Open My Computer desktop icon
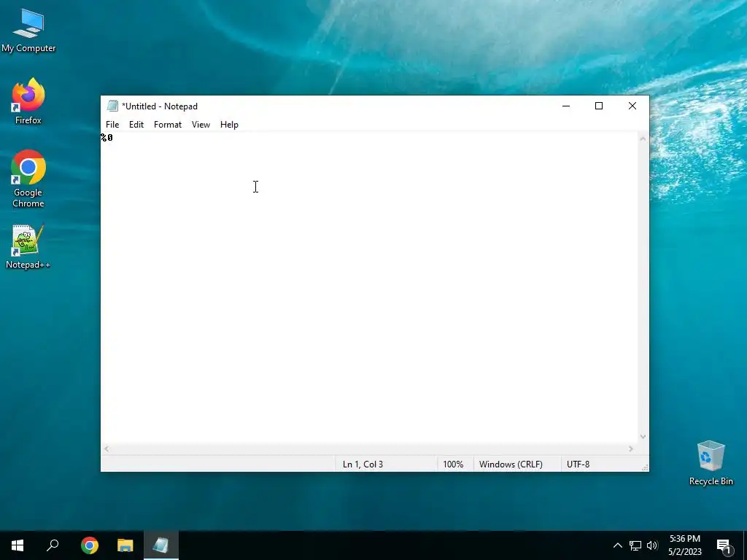The height and width of the screenshot is (560, 747). (x=28, y=31)
